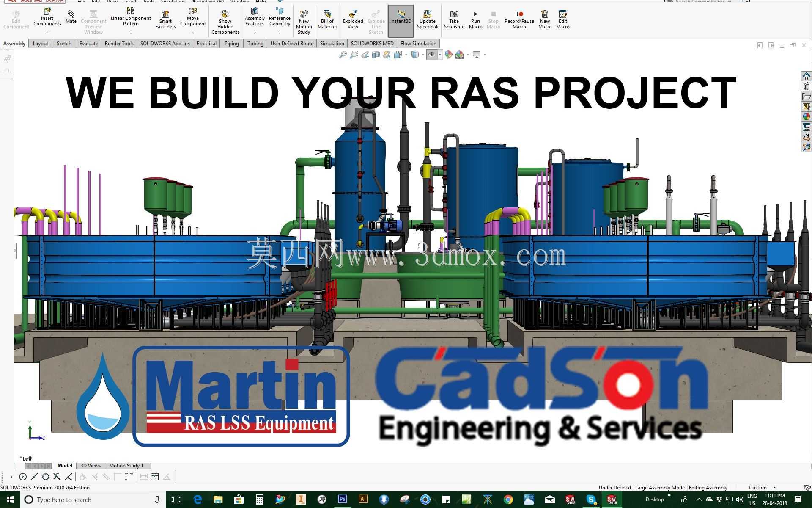Expand the Move Component dropdown arrow
The image size is (812, 508).
click(193, 33)
